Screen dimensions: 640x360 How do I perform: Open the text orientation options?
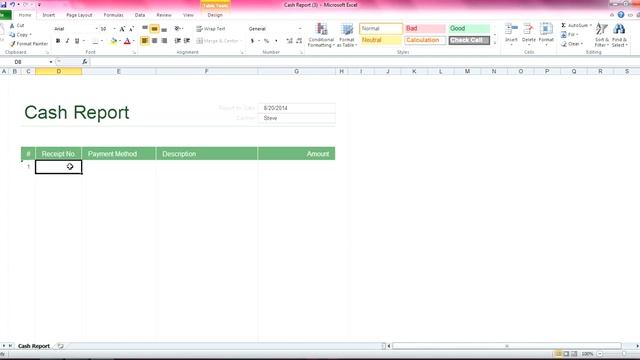[178, 29]
